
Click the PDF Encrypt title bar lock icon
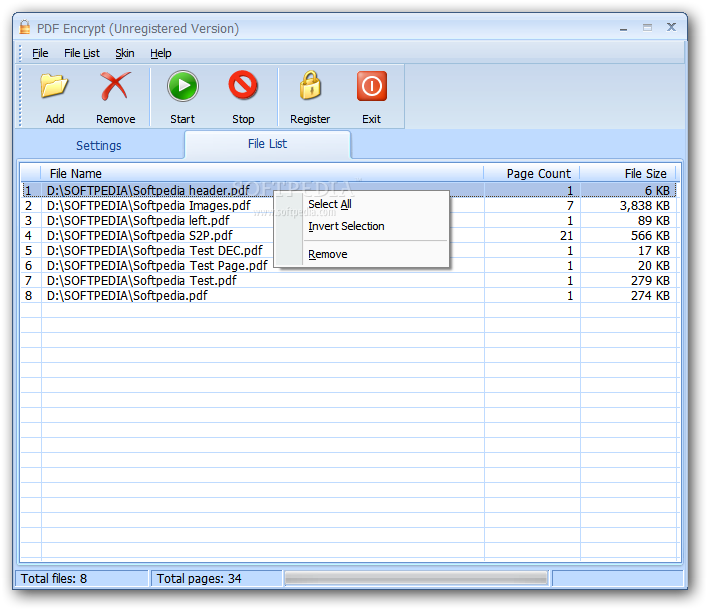[25, 28]
